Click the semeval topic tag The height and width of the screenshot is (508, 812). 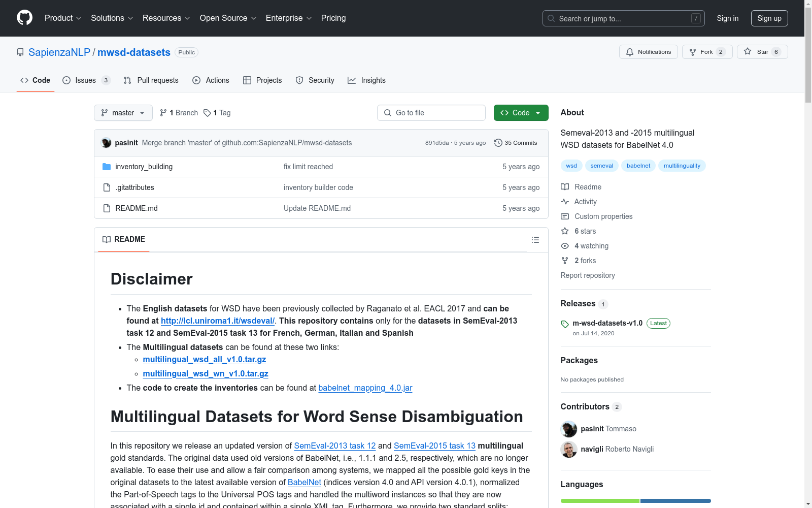coord(602,166)
